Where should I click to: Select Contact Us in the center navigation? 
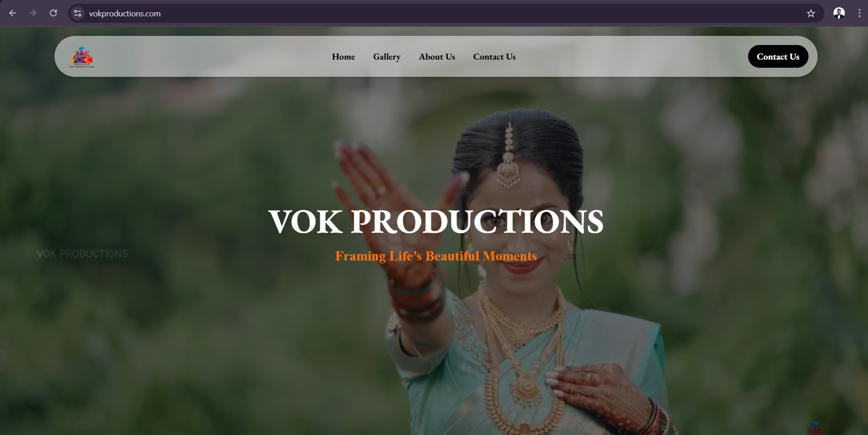pyautogui.click(x=494, y=57)
